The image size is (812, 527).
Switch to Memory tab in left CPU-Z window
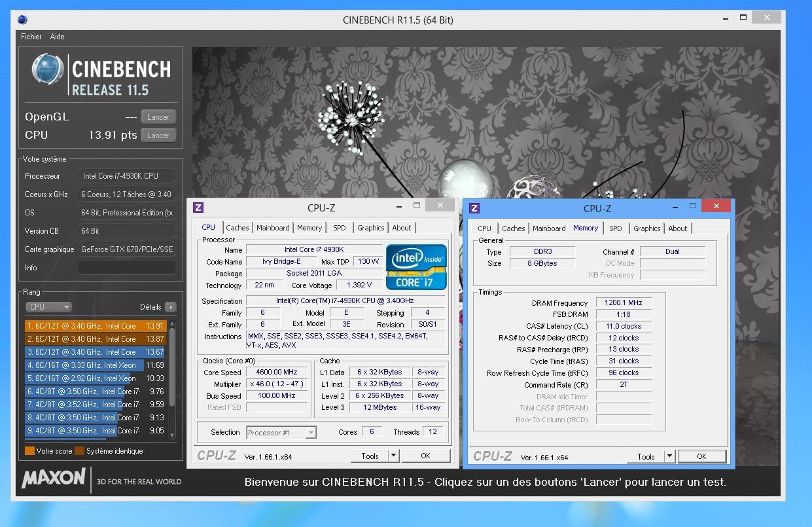pos(309,228)
